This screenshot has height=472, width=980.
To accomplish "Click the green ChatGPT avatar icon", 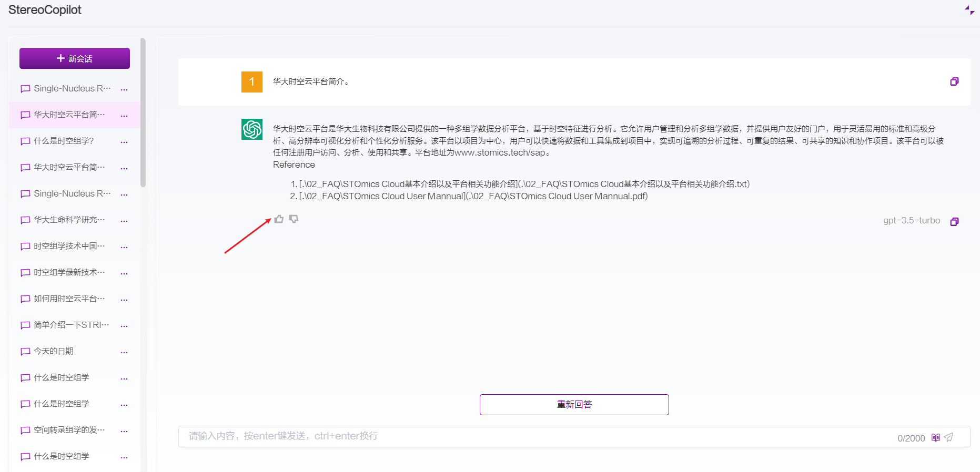I will point(252,129).
